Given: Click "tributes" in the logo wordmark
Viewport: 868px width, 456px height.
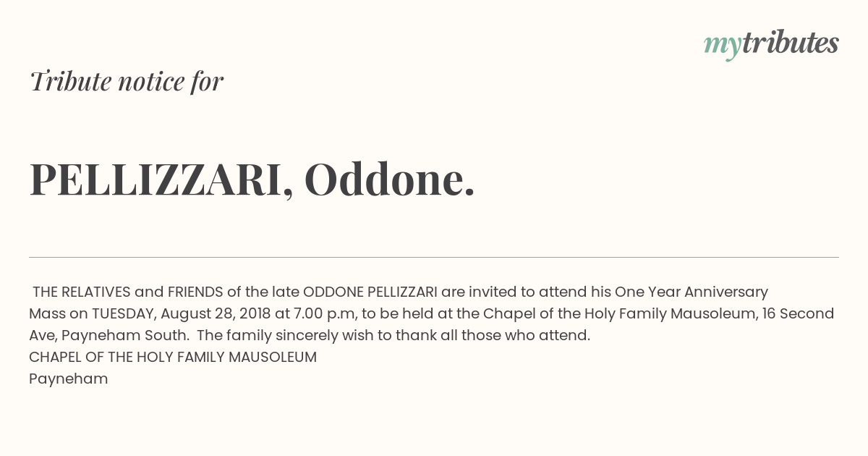Looking at the screenshot, I should coord(791,43).
